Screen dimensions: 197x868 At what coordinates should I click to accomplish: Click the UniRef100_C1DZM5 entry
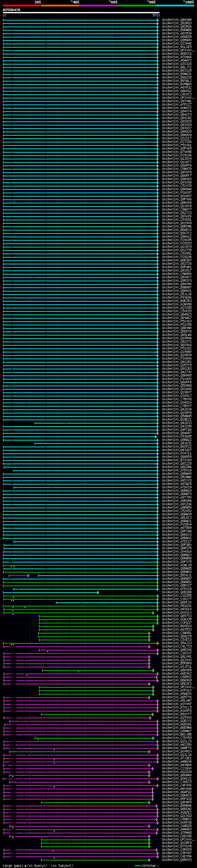tap(177, 596)
